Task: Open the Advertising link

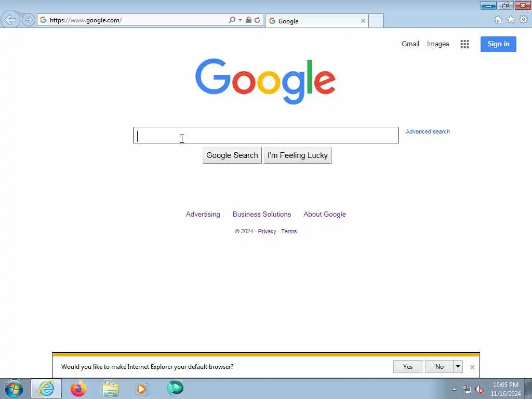Action: [x=203, y=215]
